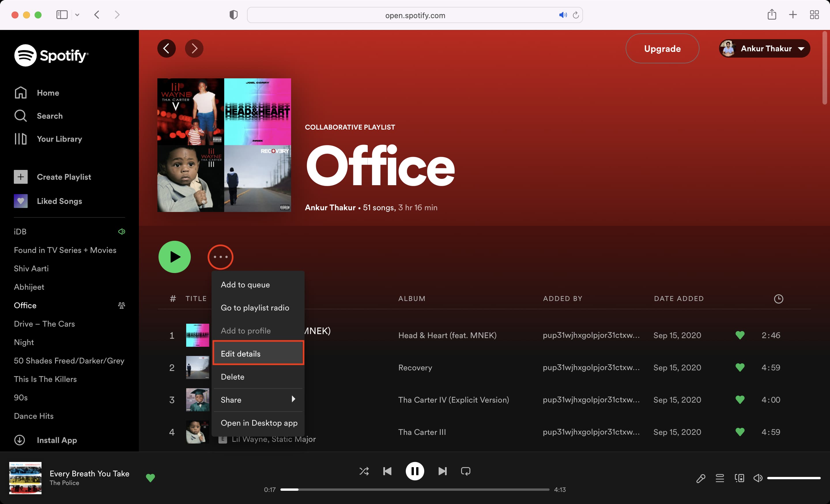This screenshot has height=504, width=830.
Task: Open a new Safari tab
Action: point(793,14)
